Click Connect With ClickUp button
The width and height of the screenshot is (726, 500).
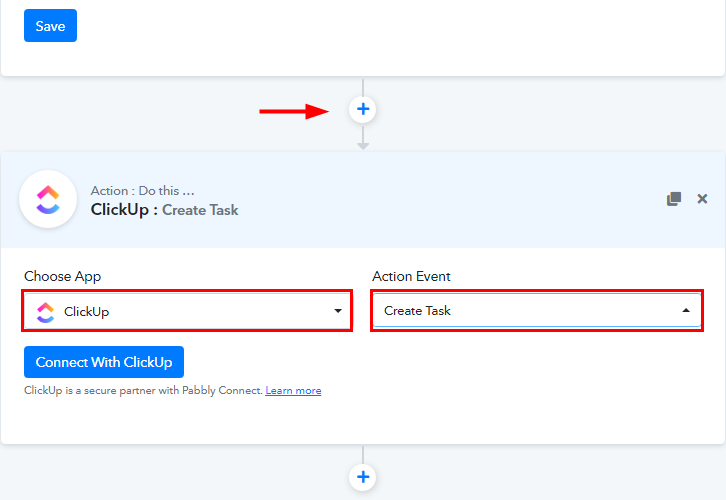[104, 362]
